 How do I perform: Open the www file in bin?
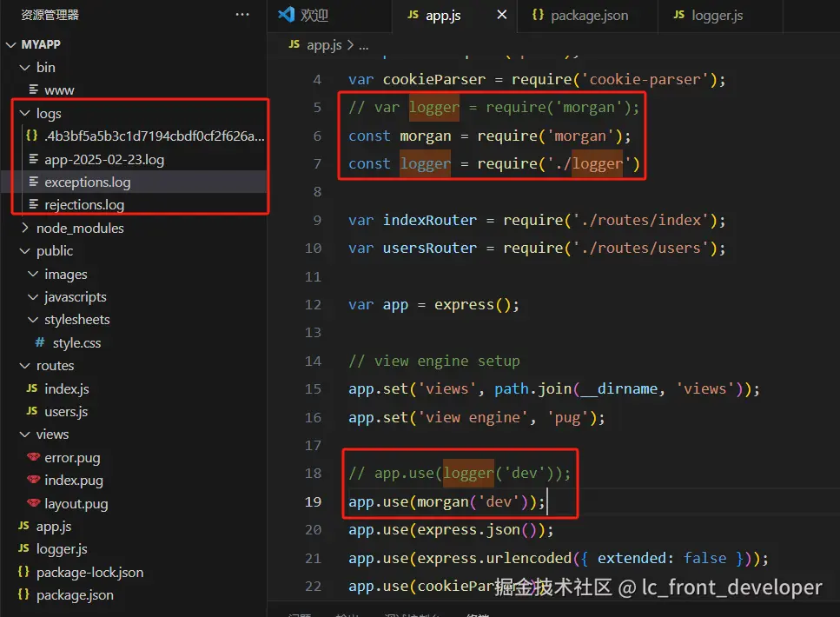[59, 90]
